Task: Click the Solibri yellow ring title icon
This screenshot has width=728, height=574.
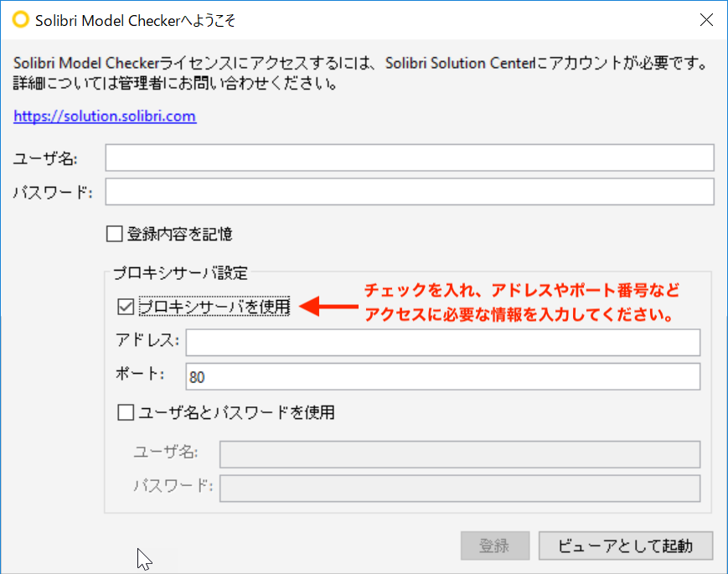Action: coord(20,20)
